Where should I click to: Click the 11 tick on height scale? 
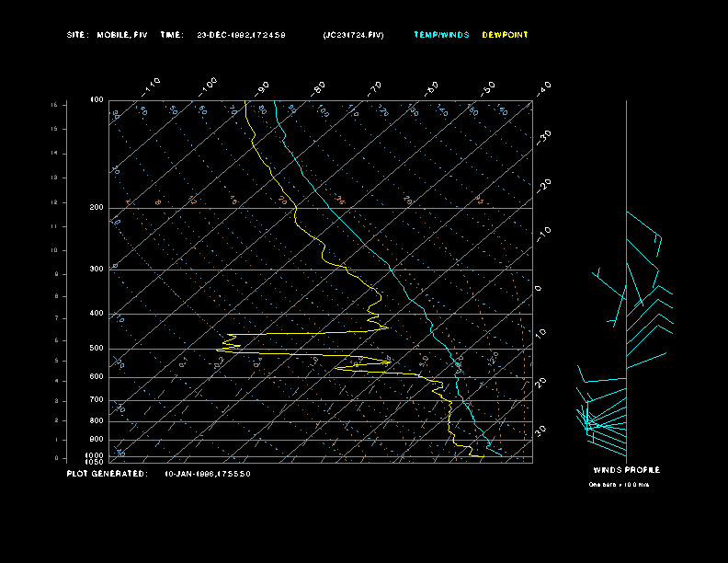(54, 226)
